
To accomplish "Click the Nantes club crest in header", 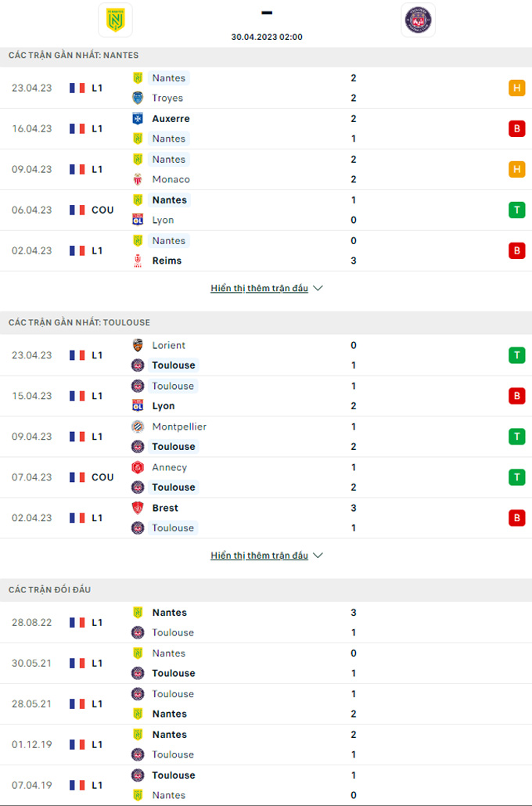I will tap(115, 20).
